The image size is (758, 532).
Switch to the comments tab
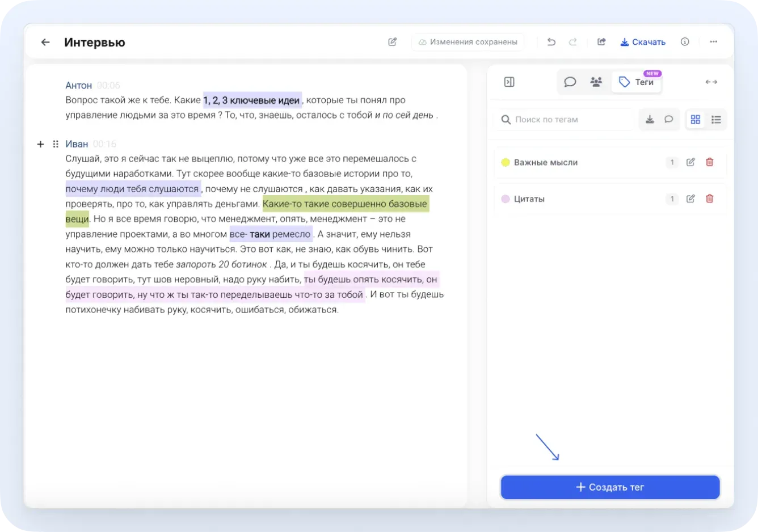click(x=570, y=82)
